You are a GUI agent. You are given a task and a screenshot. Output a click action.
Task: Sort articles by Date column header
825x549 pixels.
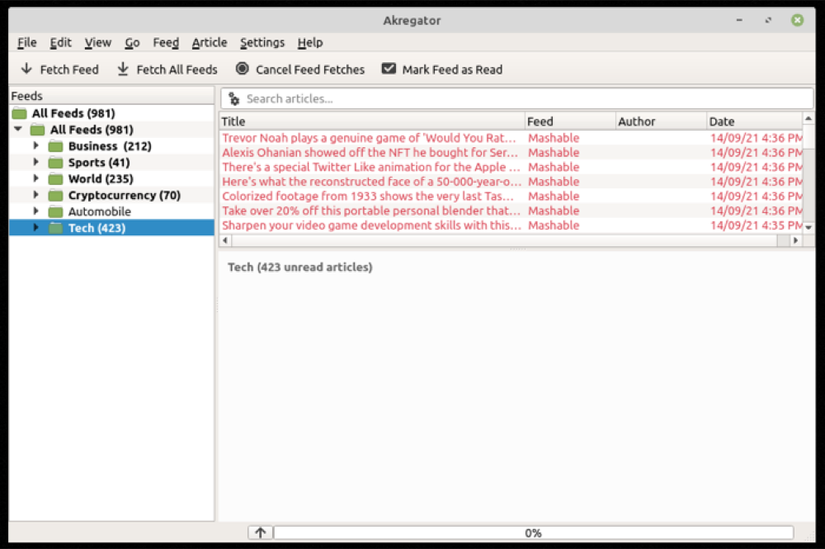754,122
